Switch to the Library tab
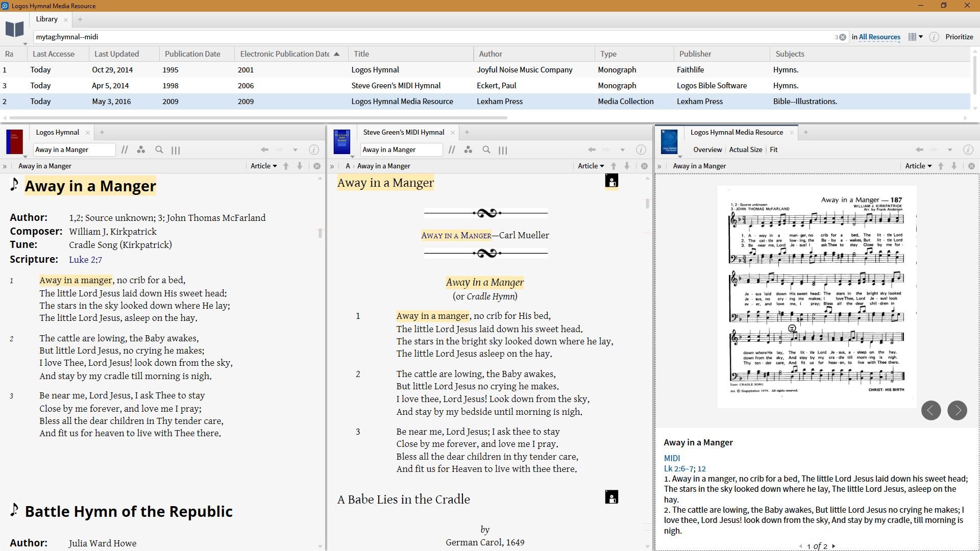980x551 pixels. [x=46, y=19]
